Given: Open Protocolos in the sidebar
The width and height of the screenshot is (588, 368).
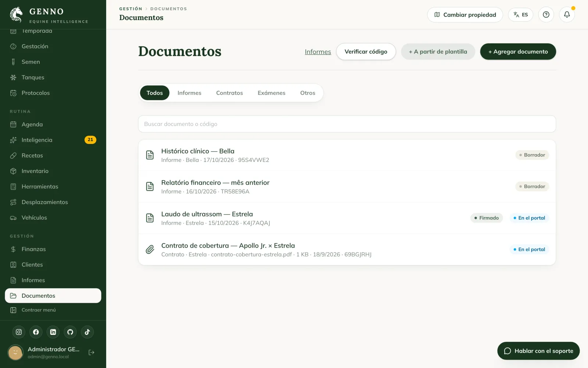Looking at the screenshot, I should (x=53, y=93).
